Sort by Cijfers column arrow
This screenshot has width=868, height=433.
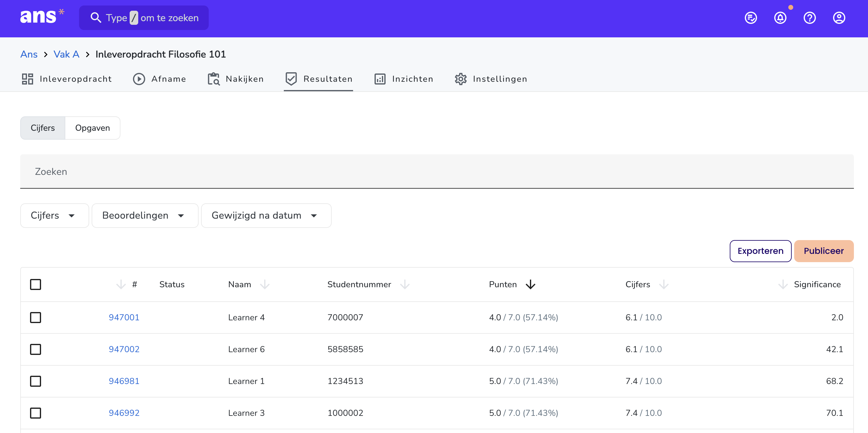click(664, 284)
